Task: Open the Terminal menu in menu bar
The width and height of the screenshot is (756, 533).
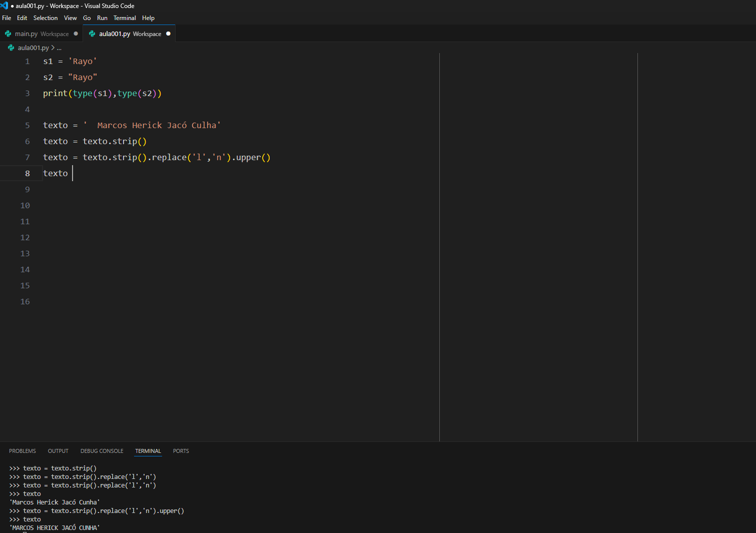Action: tap(125, 18)
